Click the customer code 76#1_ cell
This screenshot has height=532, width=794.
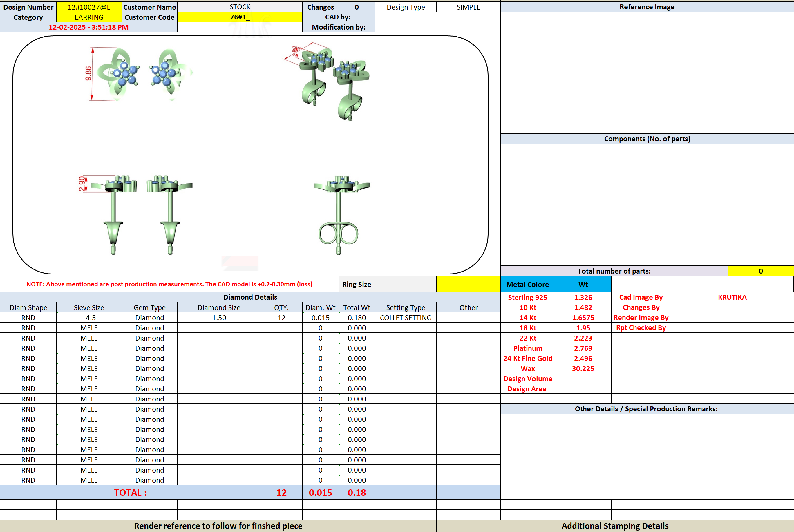pos(240,17)
